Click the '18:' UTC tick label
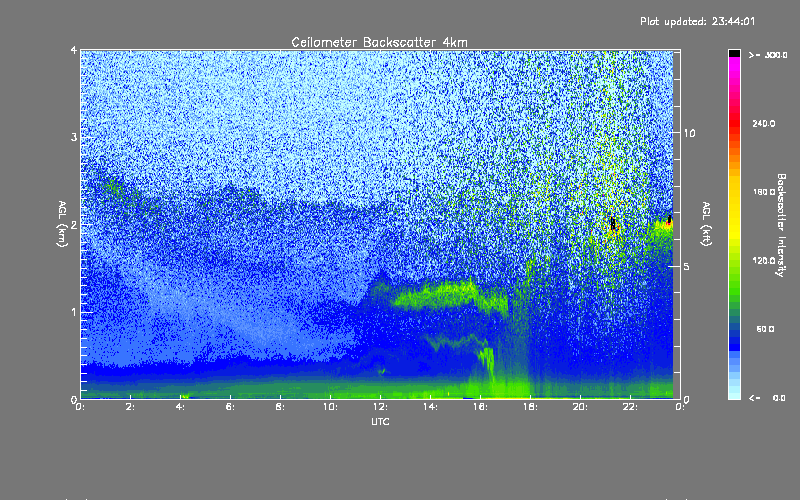This screenshot has height=500, width=800. coord(530,407)
